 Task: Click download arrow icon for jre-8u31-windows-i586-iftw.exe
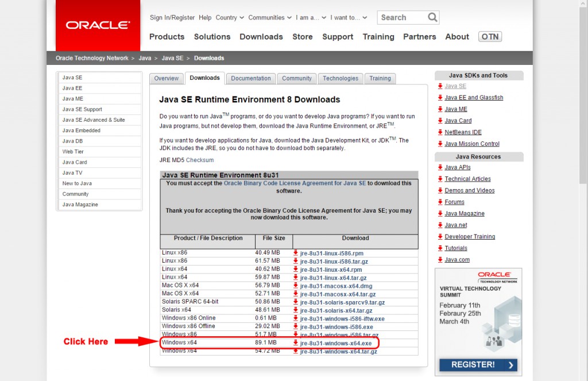click(296, 318)
